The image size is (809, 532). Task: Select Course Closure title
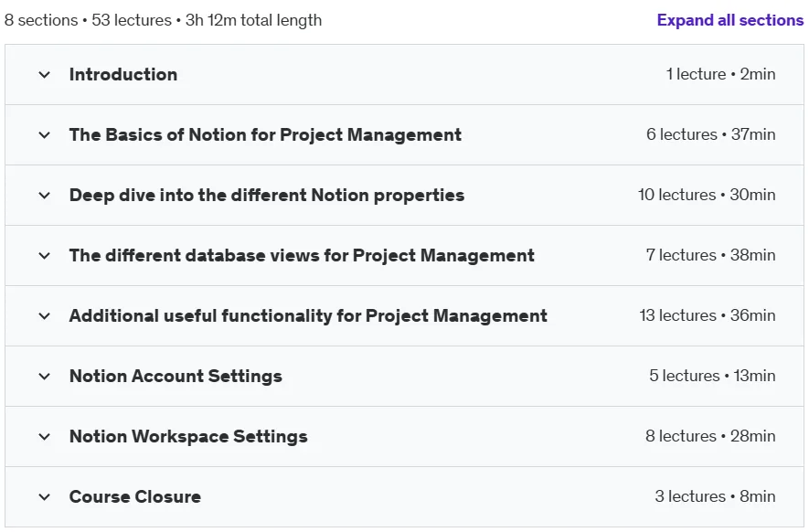tap(135, 497)
